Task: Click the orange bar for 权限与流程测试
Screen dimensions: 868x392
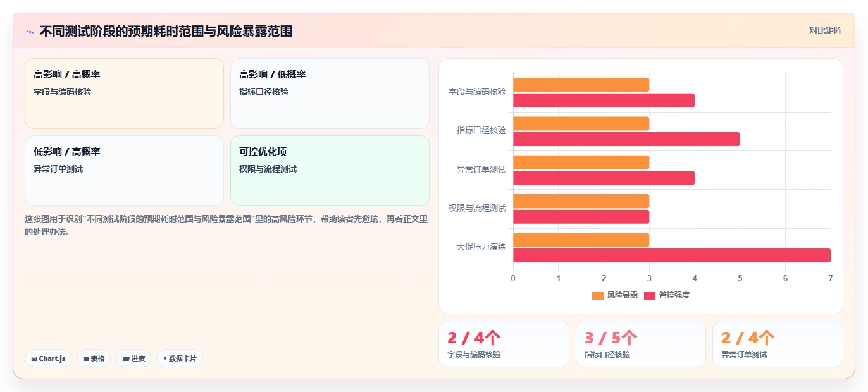Action: pos(581,201)
